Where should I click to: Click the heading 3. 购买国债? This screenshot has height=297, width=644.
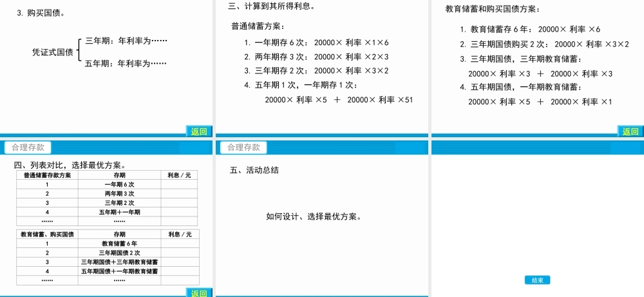pyautogui.click(x=40, y=13)
